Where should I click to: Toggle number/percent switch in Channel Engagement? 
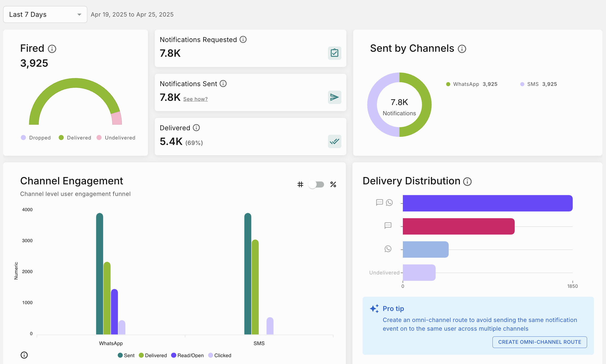[x=316, y=184]
